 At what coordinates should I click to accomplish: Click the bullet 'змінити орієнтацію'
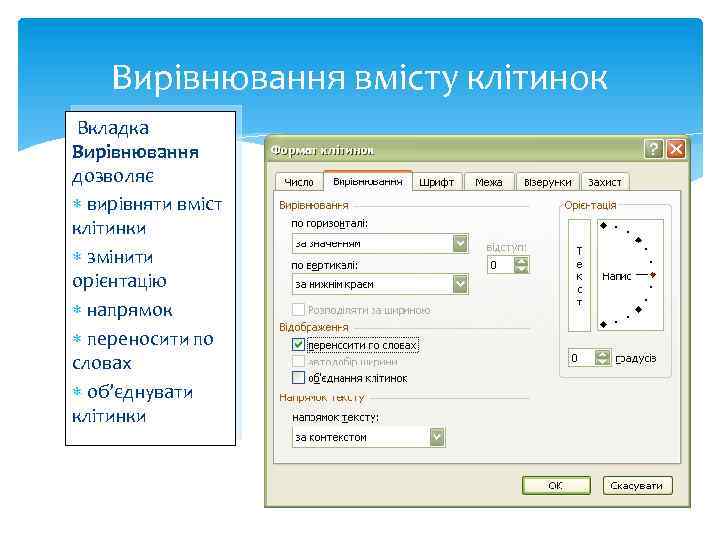[119, 269]
